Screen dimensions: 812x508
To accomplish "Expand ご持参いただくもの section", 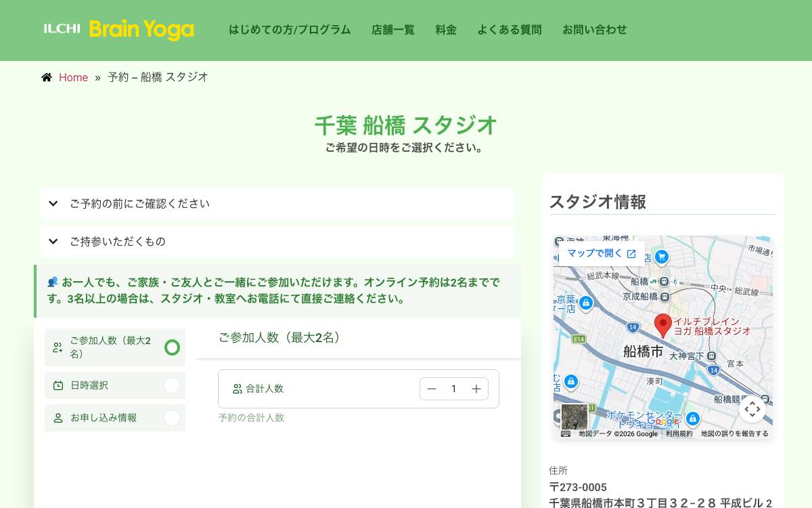I will (x=277, y=242).
